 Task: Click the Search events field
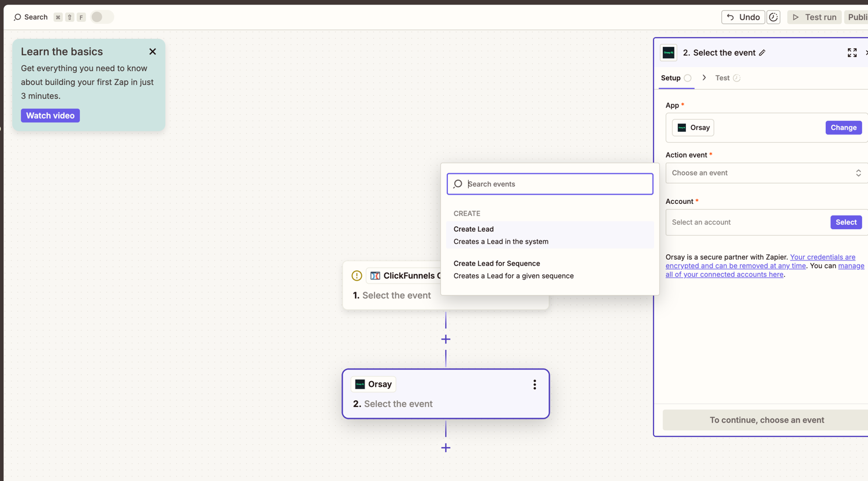pos(550,184)
